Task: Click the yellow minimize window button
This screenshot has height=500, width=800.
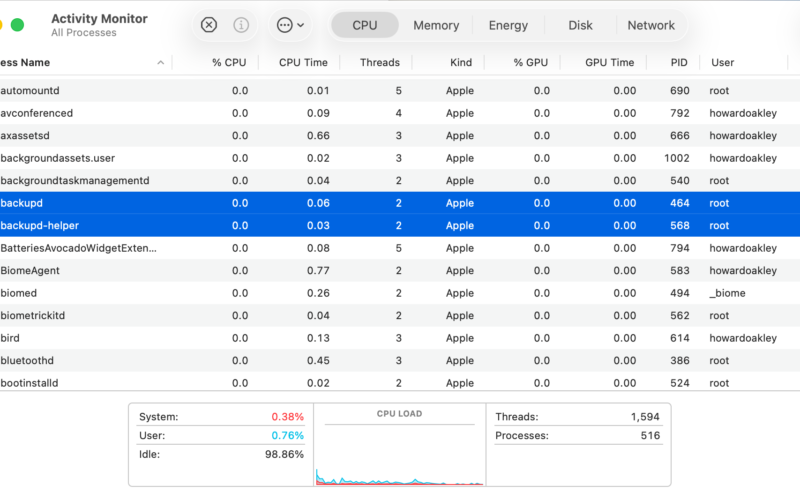Action: tap(2, 25)
